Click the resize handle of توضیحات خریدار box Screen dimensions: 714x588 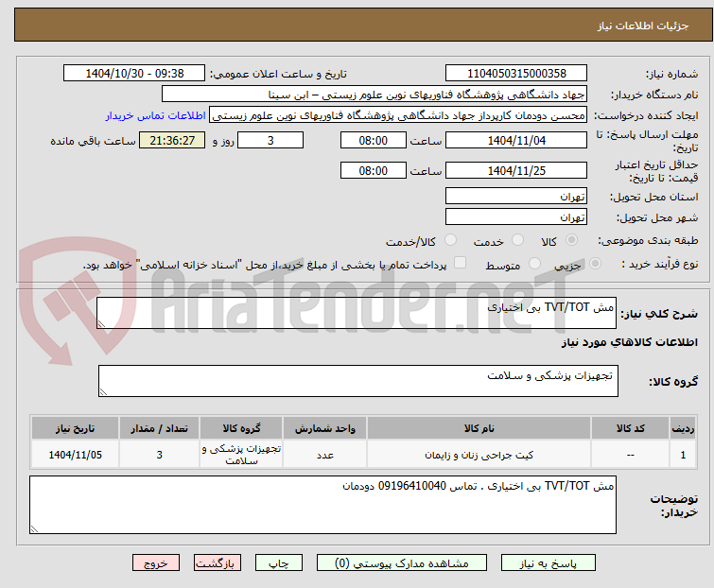click(35, 528)
